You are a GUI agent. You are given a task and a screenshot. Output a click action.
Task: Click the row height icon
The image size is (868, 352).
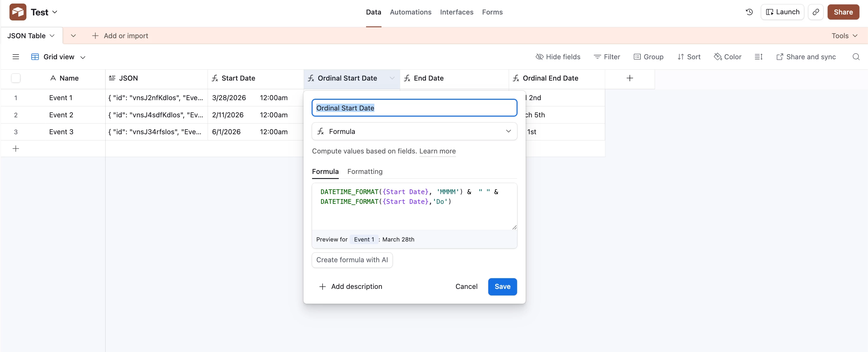tap(759, 57)
